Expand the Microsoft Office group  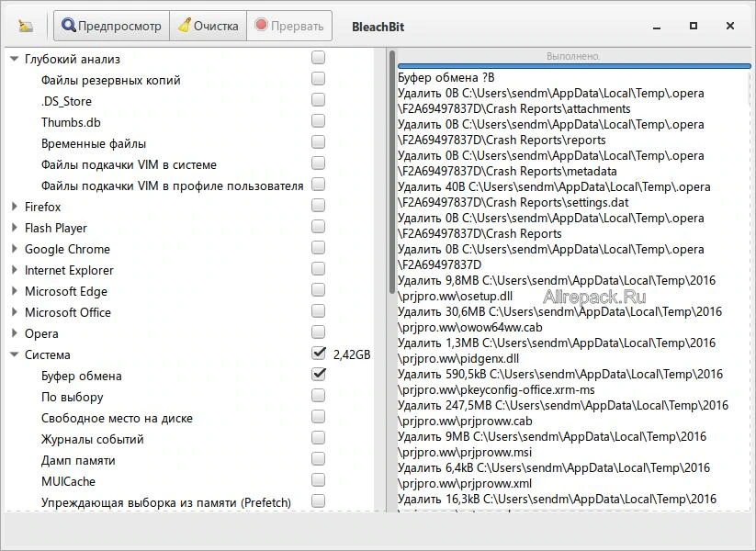15,312
